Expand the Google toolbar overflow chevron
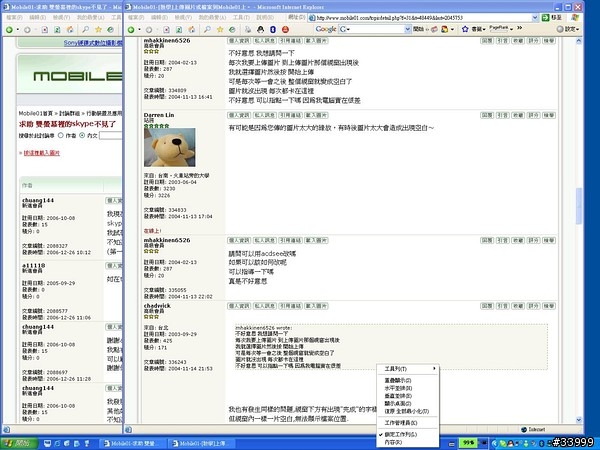 click(x=519, y=28)
